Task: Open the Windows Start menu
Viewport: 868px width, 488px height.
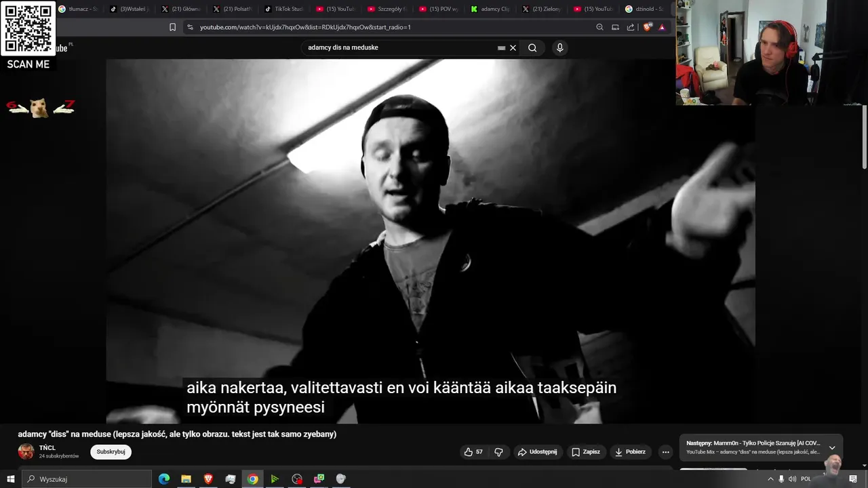Action: 10,479
